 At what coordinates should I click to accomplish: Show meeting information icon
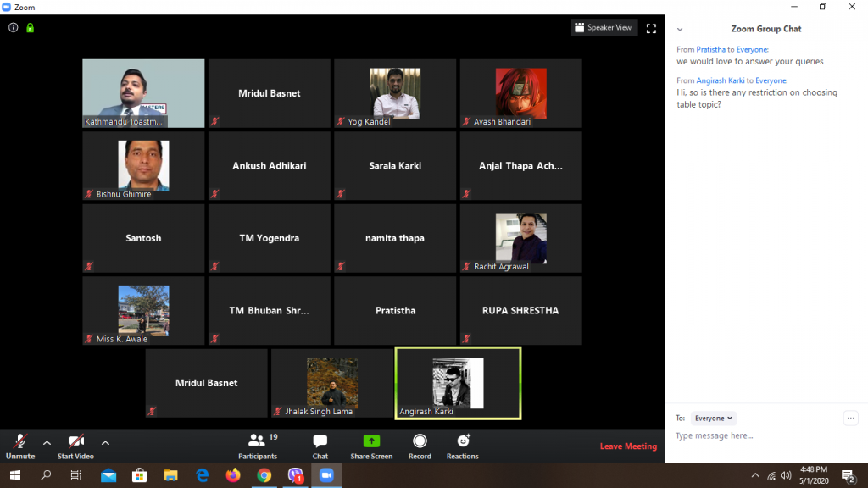click(x=14, y=28)
